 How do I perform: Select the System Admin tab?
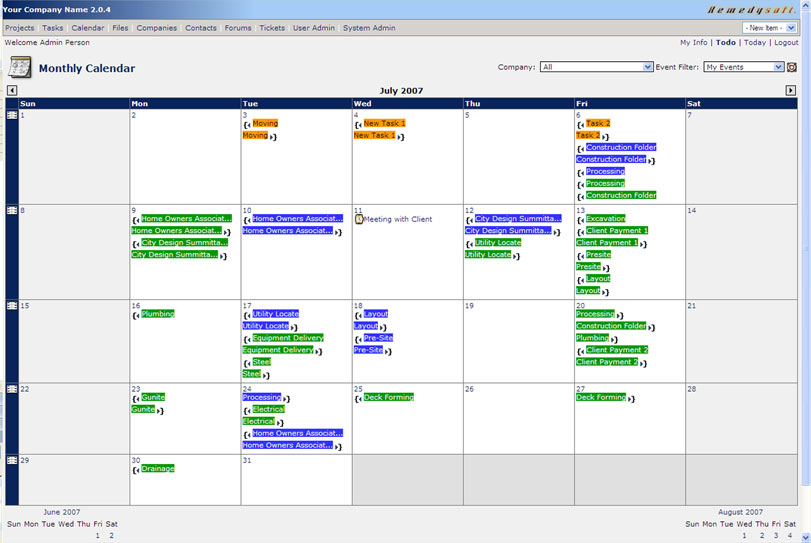point(369,28)
